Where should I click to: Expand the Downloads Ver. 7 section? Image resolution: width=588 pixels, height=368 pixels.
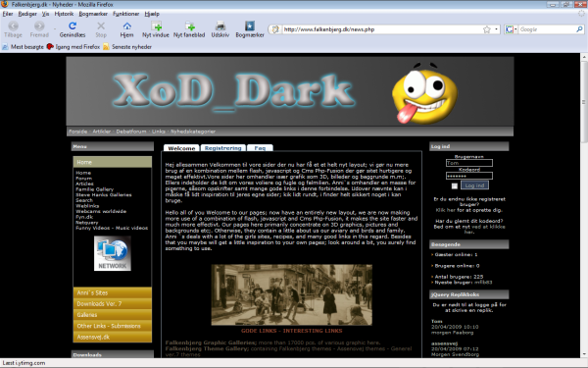click(113, 304)
